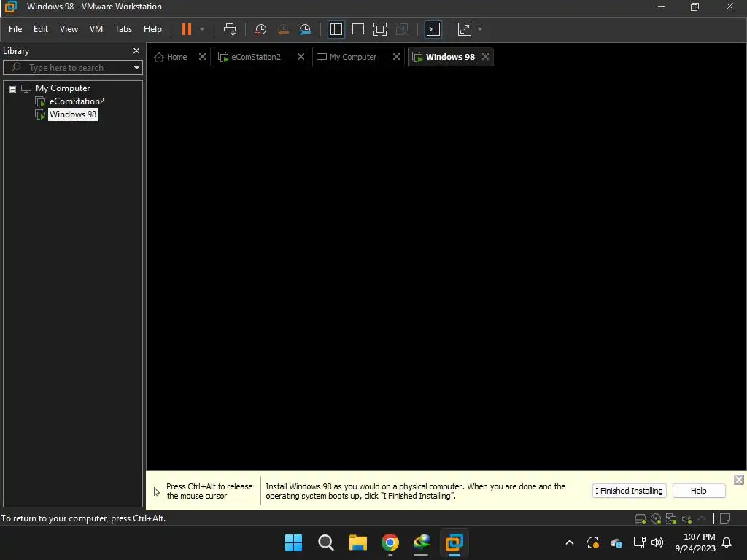This screenshot has width=747, height=560.
Task: Close the Windows 98 tab
Action: (x=485, y=57)
